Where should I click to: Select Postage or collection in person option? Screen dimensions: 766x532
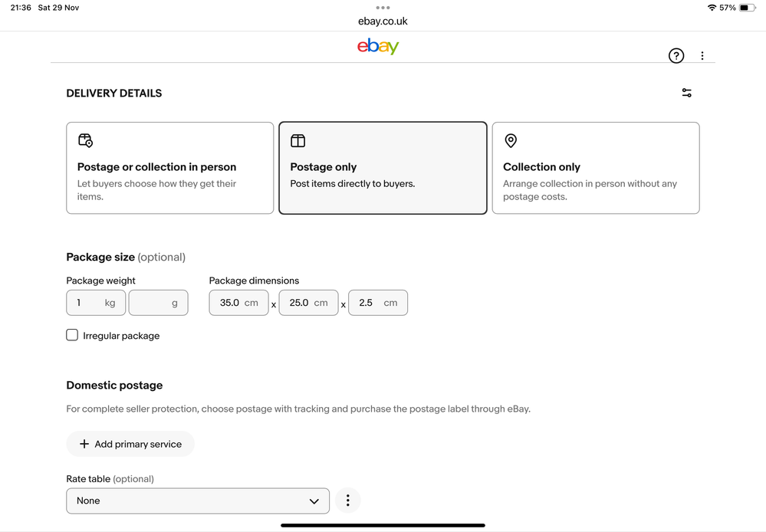[169, 168]
